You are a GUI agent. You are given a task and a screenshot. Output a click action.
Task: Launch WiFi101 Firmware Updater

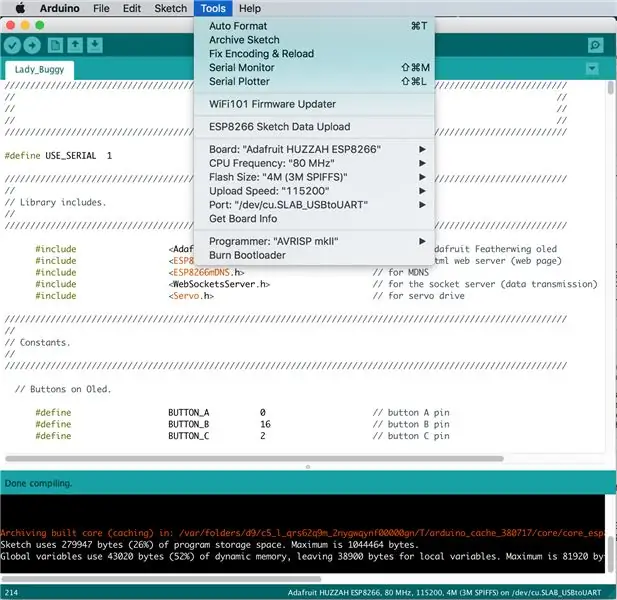[315, 104]
